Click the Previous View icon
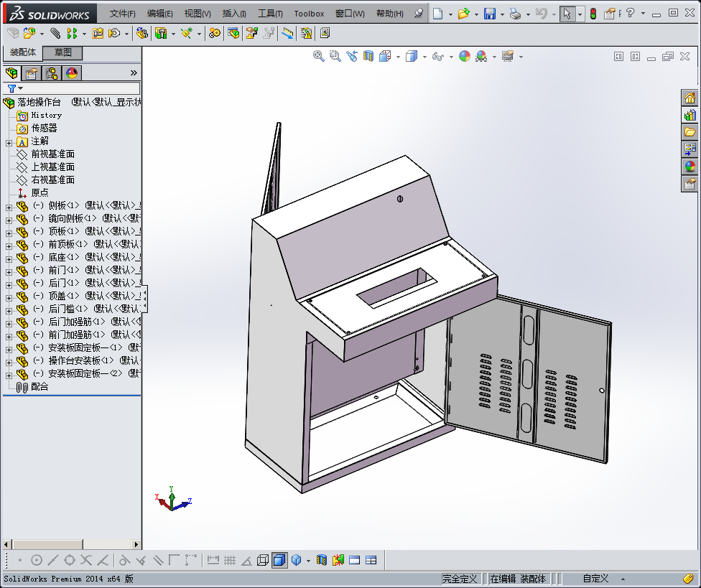Viewport: 701px width, 588px height. tap(352, 56)
